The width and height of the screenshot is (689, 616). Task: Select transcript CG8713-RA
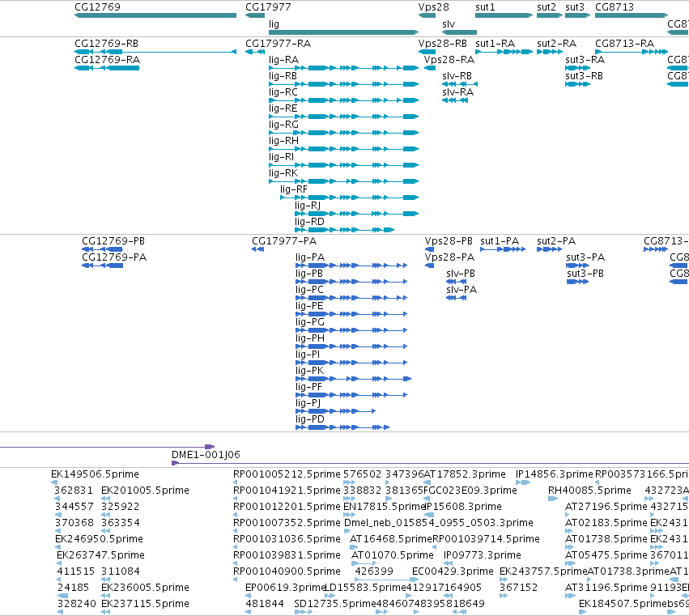pyautogui.click(x=632, y=52)
